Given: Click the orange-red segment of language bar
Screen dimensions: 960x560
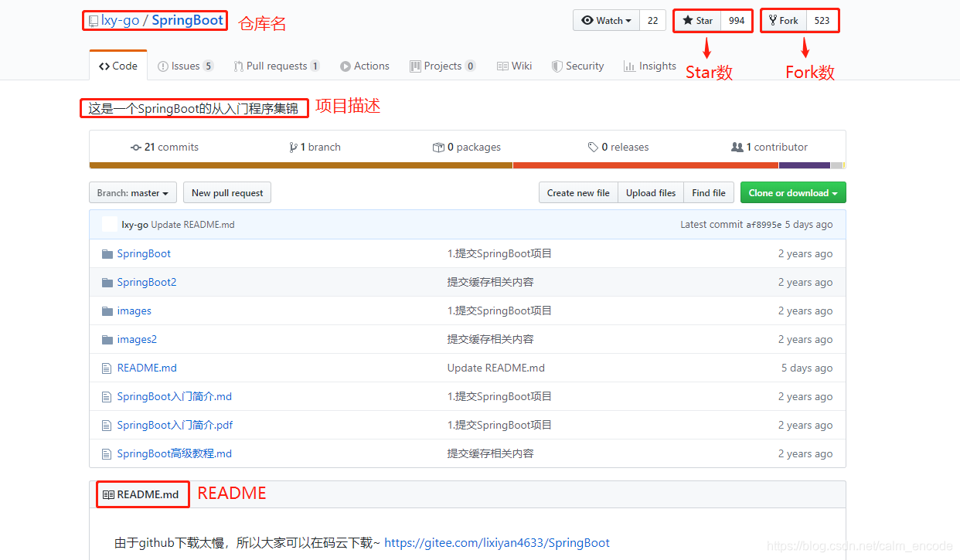Looking at the screenshot, I should pos(645,165).
